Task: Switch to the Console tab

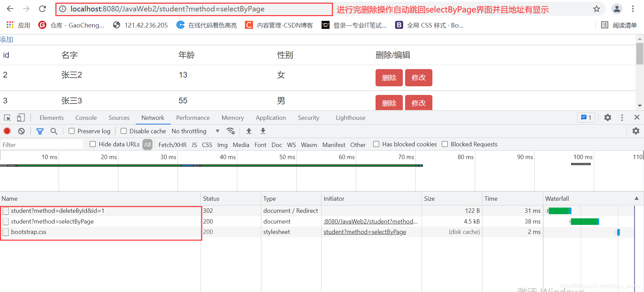Action: (x=86, y=118)
